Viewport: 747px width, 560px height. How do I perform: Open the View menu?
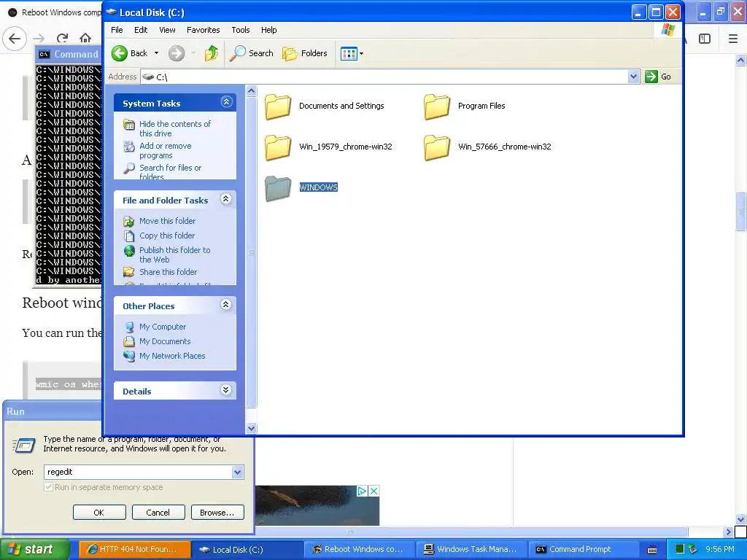pyautogui.click(x=167, y=30)
